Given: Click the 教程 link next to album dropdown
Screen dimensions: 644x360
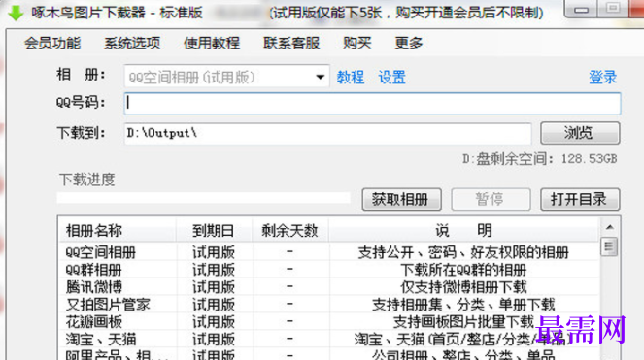Looking at the screenshot, I should [351, 78].
